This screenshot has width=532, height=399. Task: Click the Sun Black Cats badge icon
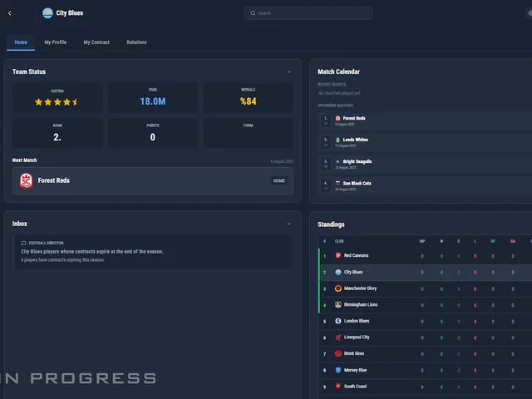(x=337, y=183)
